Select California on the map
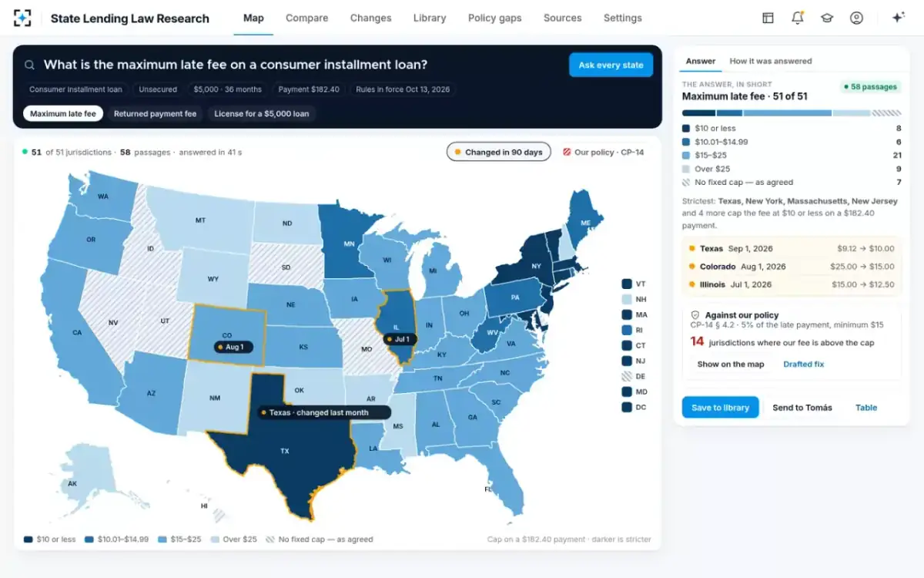 77,332
